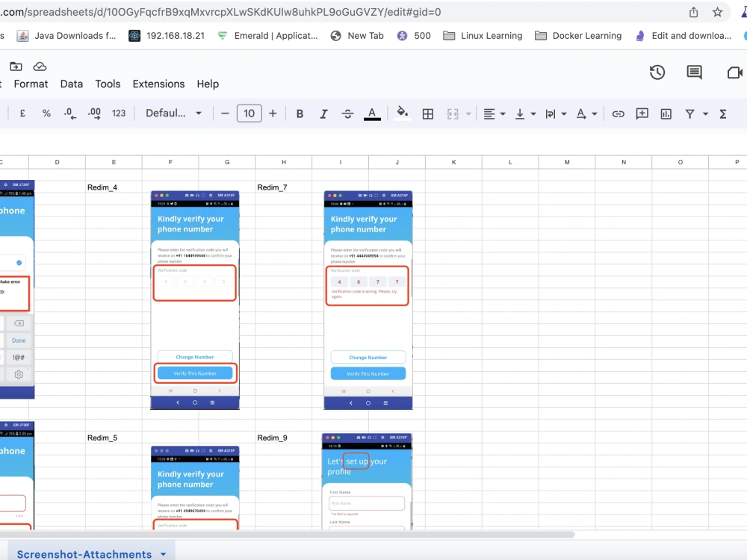747x560 pixels.
Task: Open the text color picker
Action: coord(372,113)
